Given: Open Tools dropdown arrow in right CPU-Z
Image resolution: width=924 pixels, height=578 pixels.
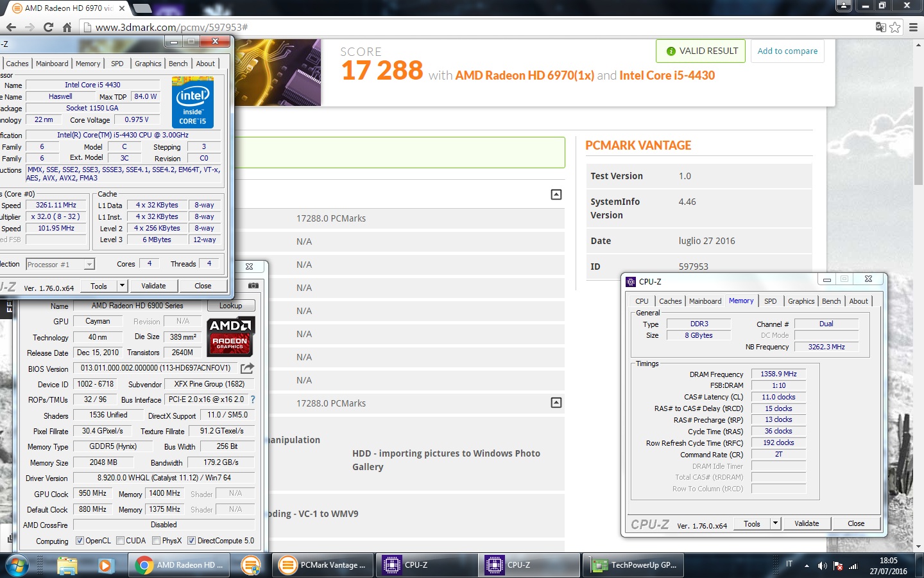Looking at the screenshot, I should [x=775, y=523].
